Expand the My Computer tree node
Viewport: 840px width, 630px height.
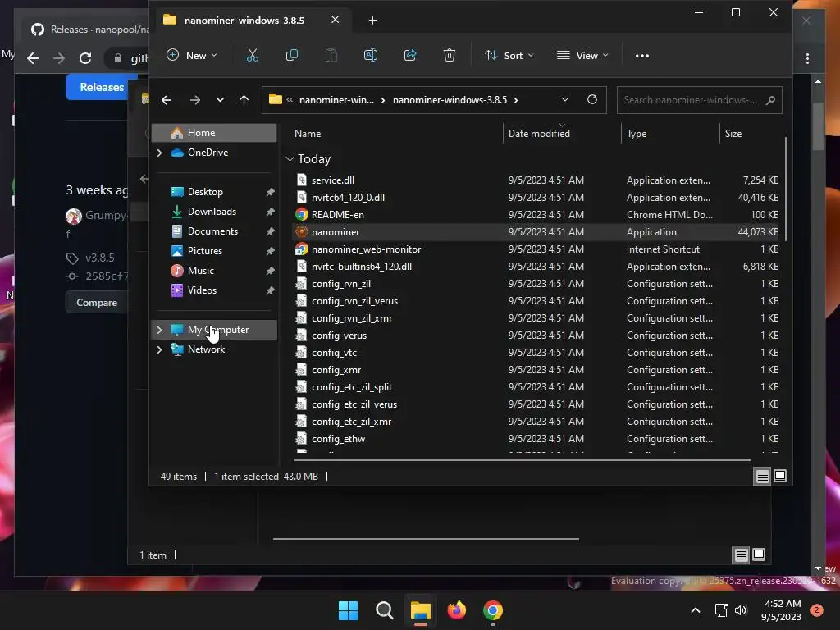point(159,330)
